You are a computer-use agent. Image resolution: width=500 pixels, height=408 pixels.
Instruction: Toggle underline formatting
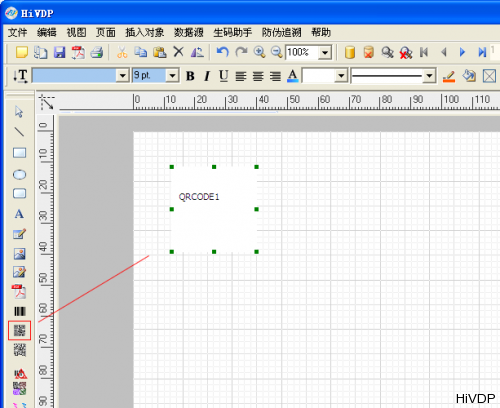pyautogui.click(x=224, y=76)
